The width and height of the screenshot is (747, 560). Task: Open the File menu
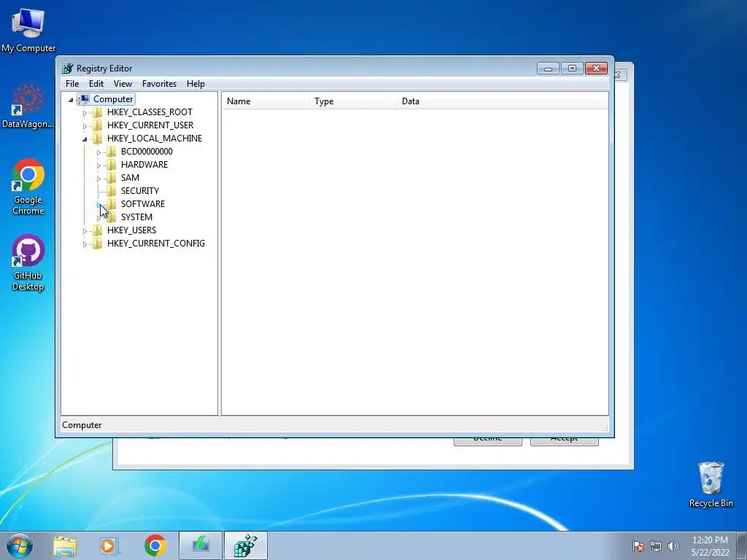(x=72, y=84)
